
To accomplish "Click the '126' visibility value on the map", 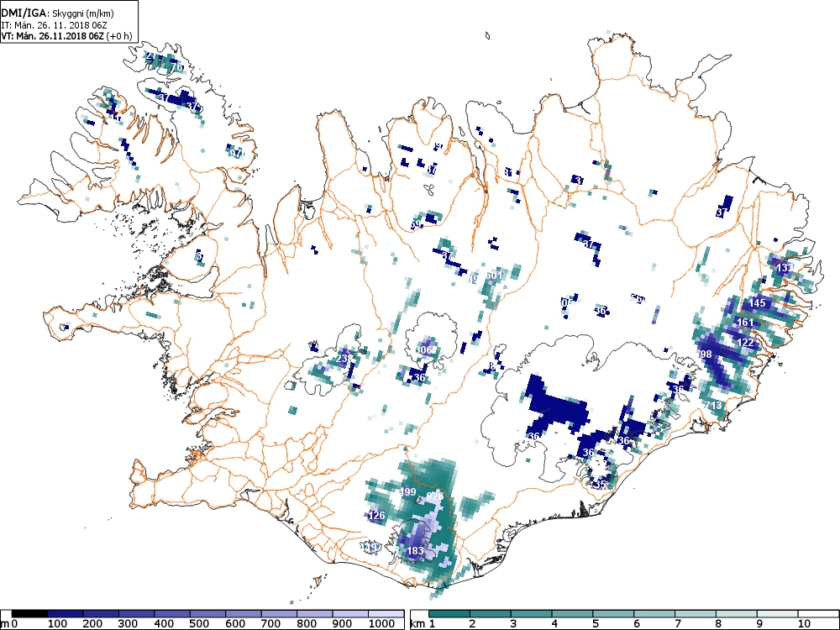I will coord(377,516).
